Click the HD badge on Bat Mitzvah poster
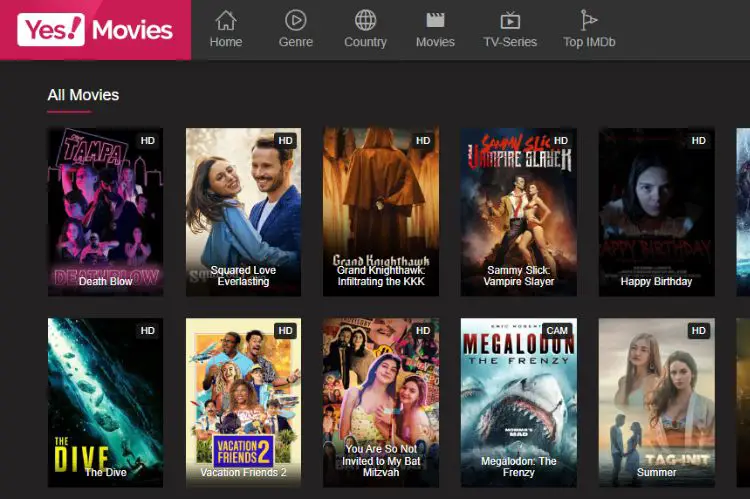Viewport: 750px width, 499px height. (423, 331)
